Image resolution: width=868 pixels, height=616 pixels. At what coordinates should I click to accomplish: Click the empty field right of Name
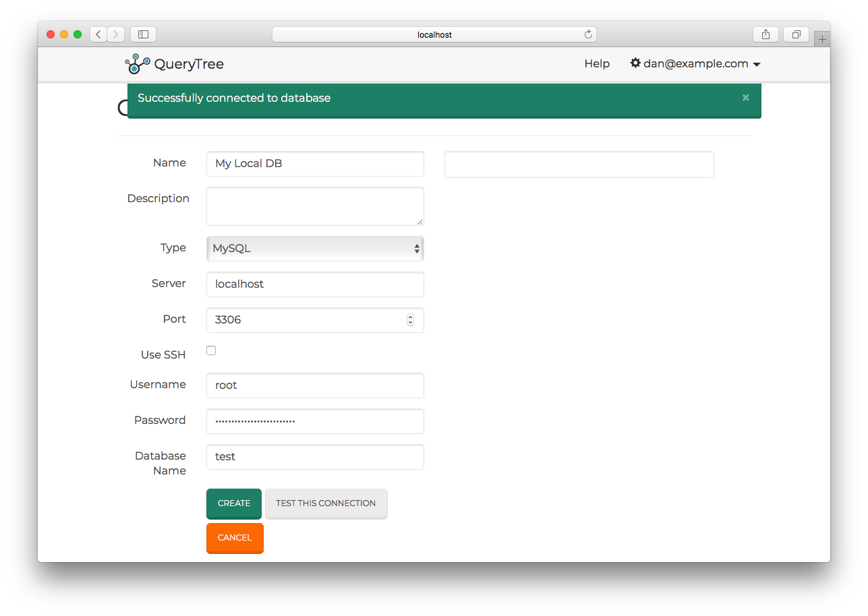coord(579,164)
